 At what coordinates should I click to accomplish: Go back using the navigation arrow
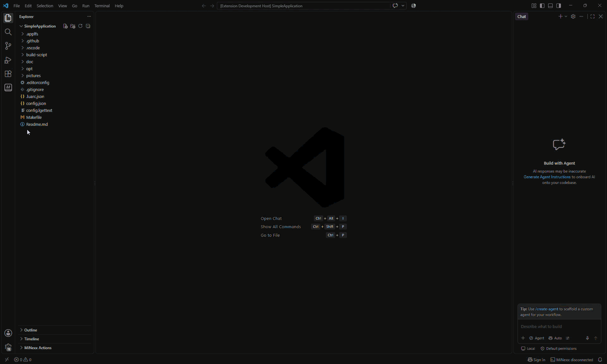(204, 6)
